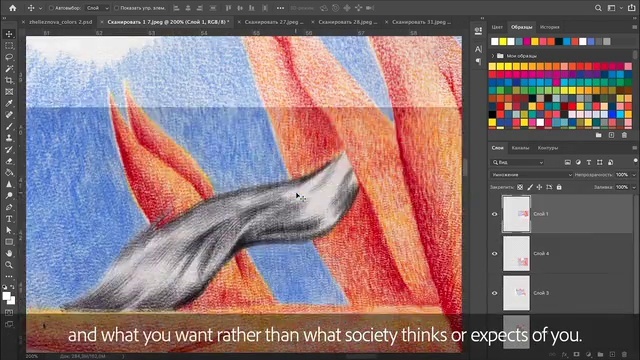
Task: Select the Hand tool
Action: (x=9, y=253)
